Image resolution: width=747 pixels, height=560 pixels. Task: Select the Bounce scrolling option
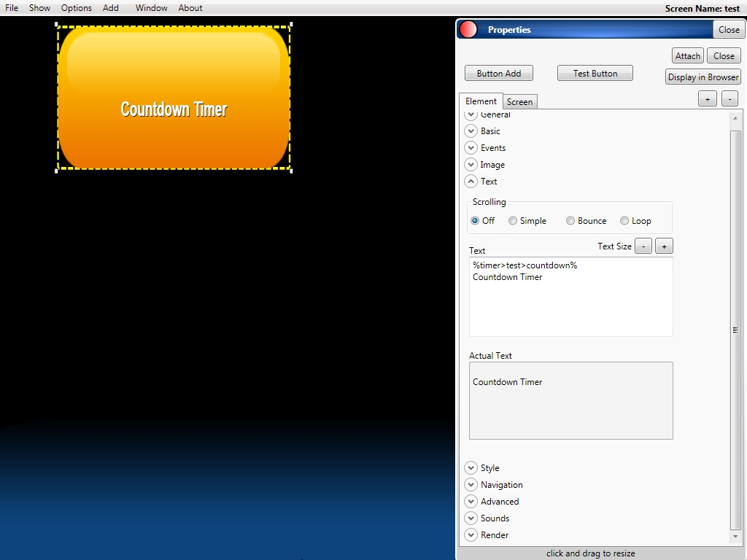coord(570,221)
